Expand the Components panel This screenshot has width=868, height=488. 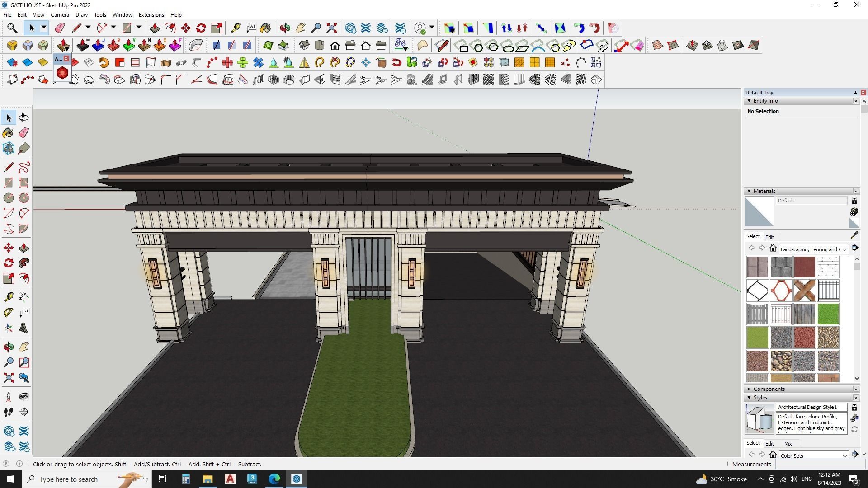[749, 389]
